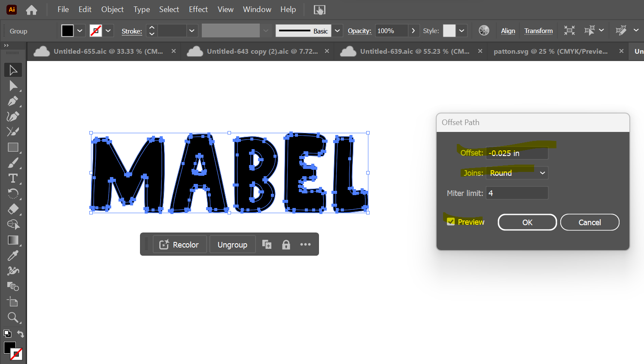Viewport: 644px width, 364px height.
Task: Open the Recolor Artwork wheel icon
Action: tap(484, 31)
